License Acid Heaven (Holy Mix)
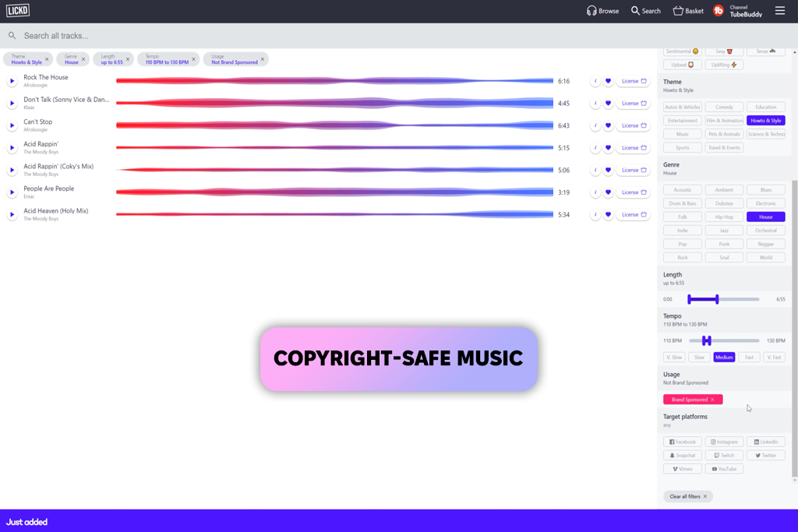This screenshot has width=798, height=532. pos(634,215)
